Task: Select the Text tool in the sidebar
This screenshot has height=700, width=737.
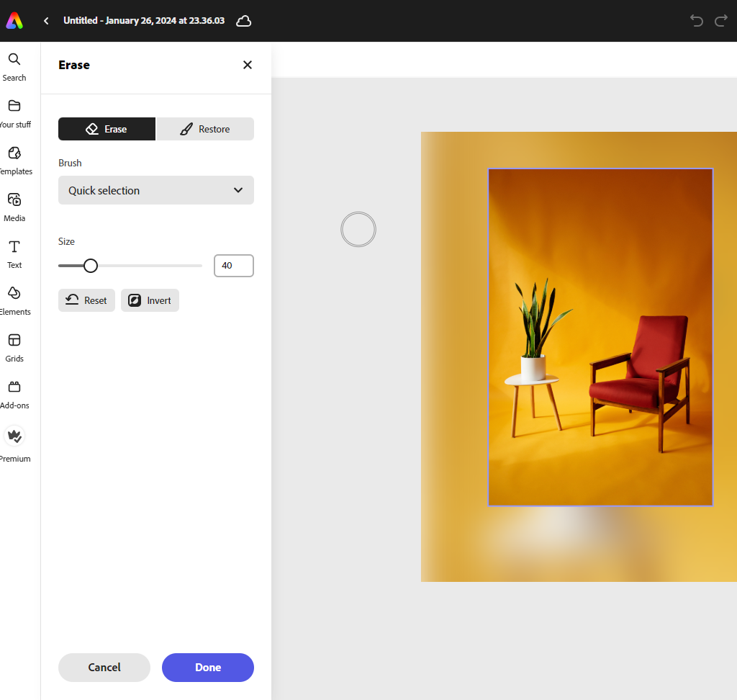Action: [x=14, y=254]
